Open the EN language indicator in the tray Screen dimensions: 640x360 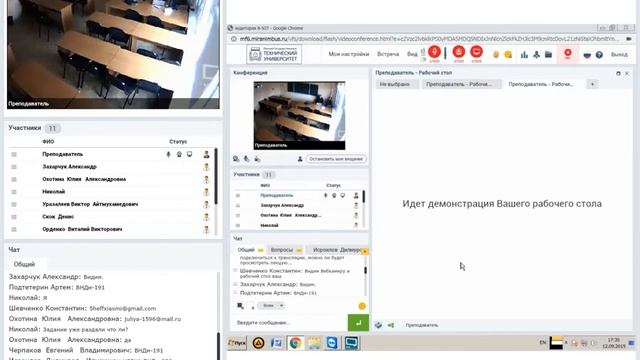point(543,342)
